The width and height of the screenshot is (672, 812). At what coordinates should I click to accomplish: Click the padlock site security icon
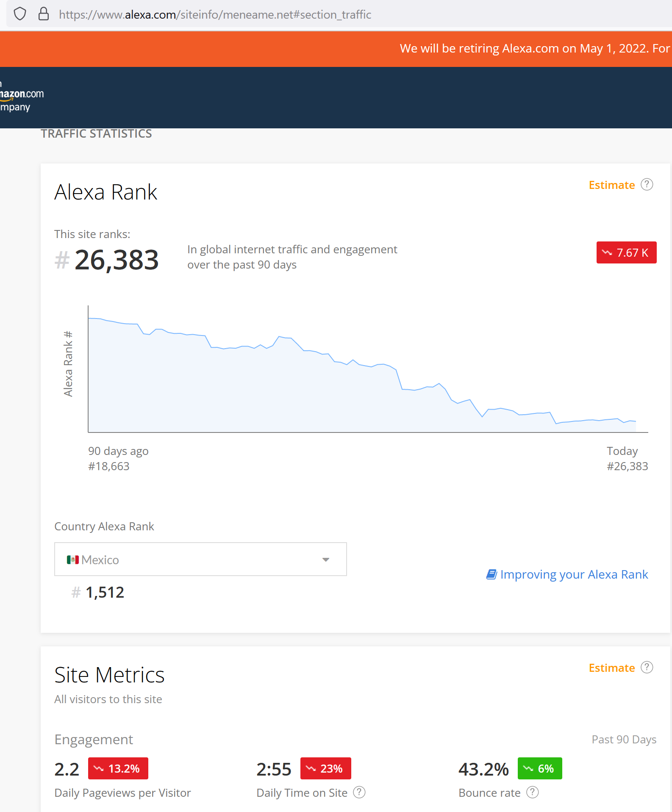pos(44,14)
